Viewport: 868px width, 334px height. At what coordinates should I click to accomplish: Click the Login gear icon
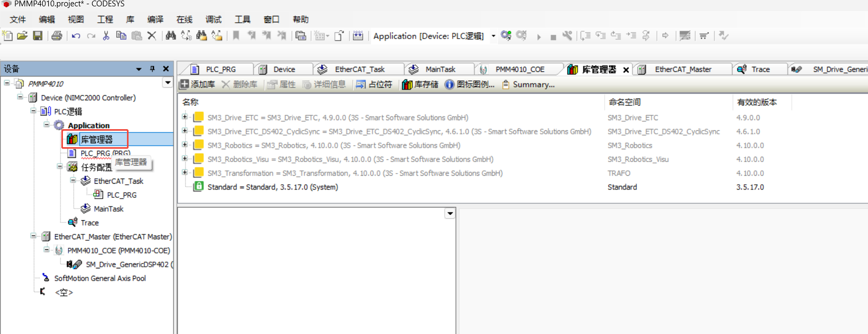[506, 35]
